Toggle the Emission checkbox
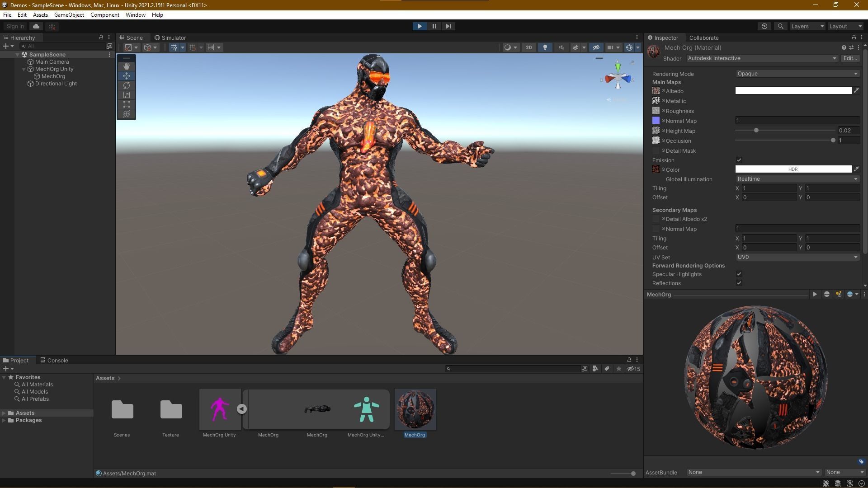 pos(739,160)
